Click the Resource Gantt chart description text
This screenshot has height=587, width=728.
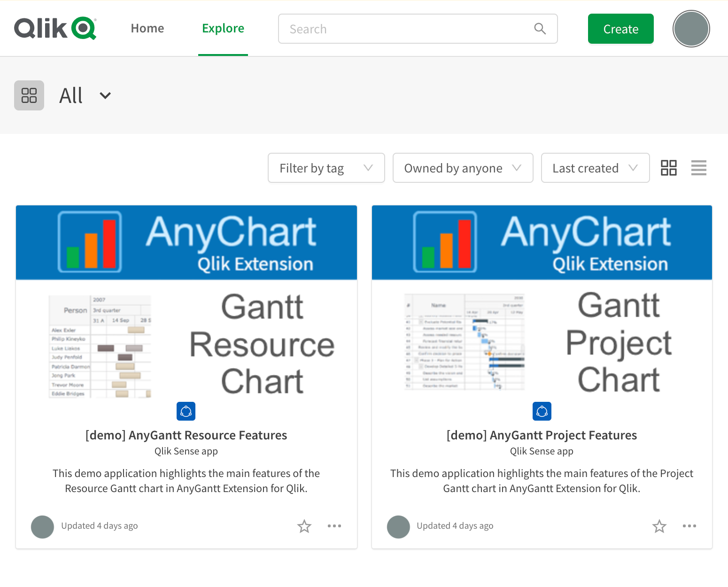(186, 481)
